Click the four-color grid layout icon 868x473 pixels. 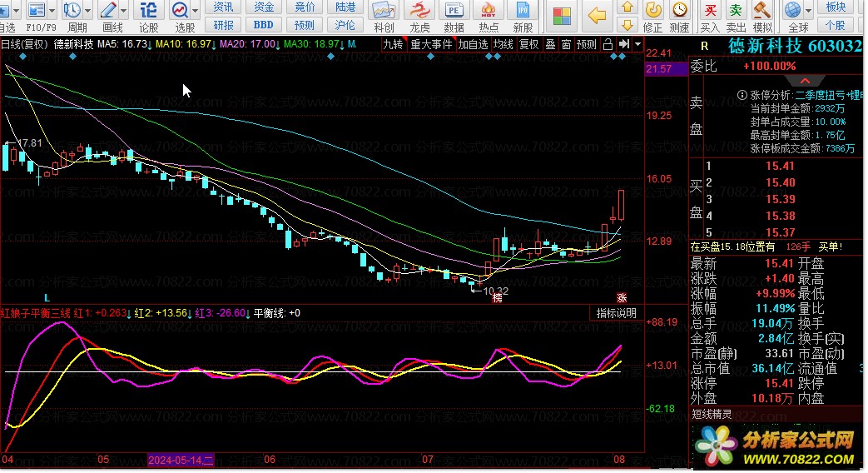[562, 16]
